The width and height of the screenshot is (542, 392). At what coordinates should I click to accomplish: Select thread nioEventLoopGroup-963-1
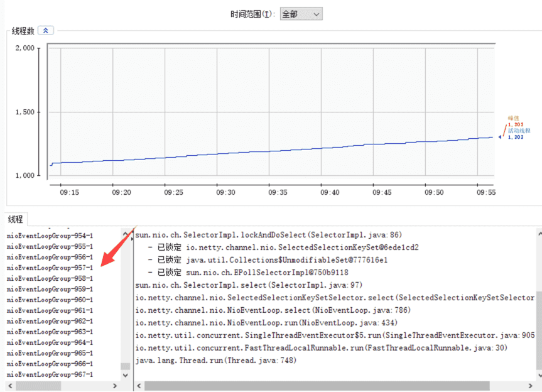click(x=50, y=332)
